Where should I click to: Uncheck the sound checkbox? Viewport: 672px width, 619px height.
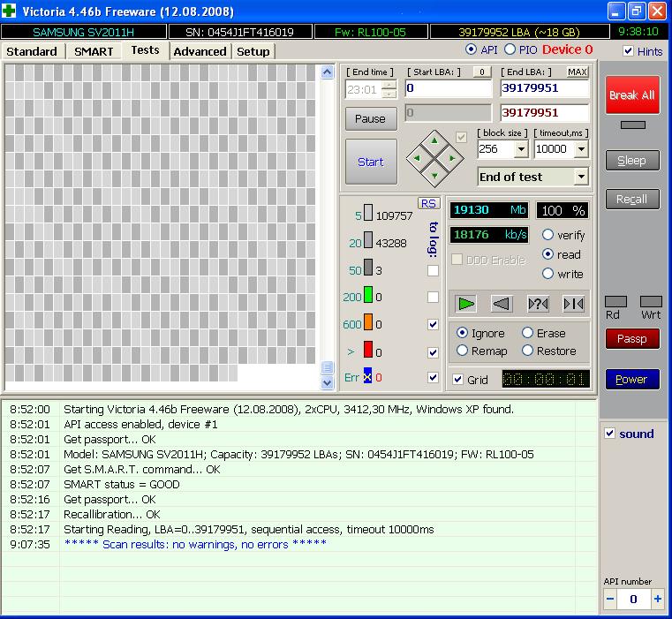tap(609, 434)
